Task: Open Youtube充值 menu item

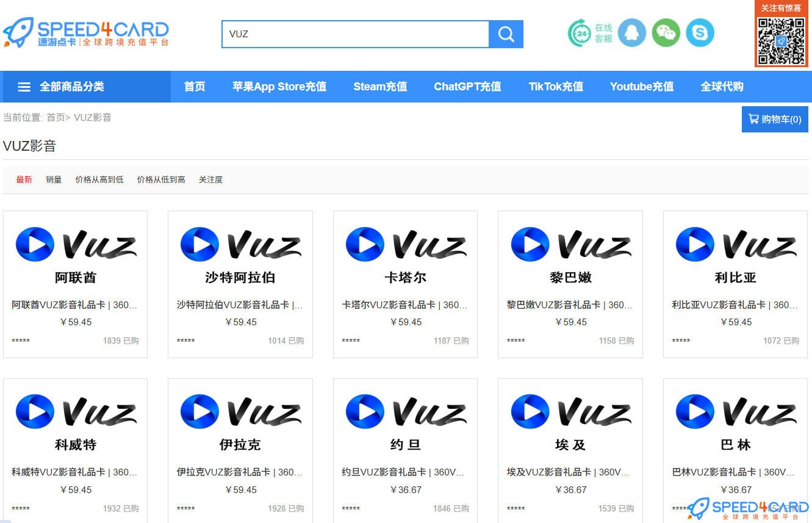Action: tap(642, 87)
